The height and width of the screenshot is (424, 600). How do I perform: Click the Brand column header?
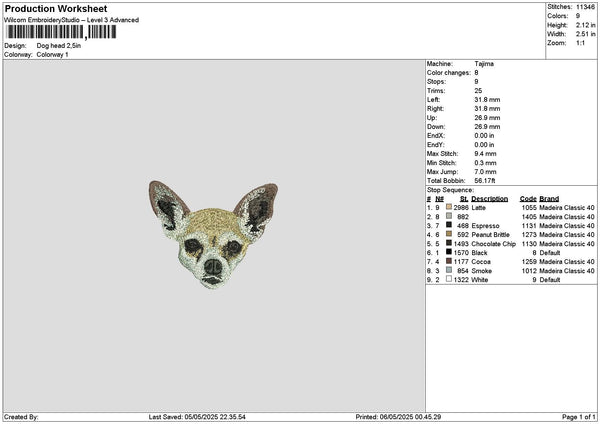(x=549, y=198)
